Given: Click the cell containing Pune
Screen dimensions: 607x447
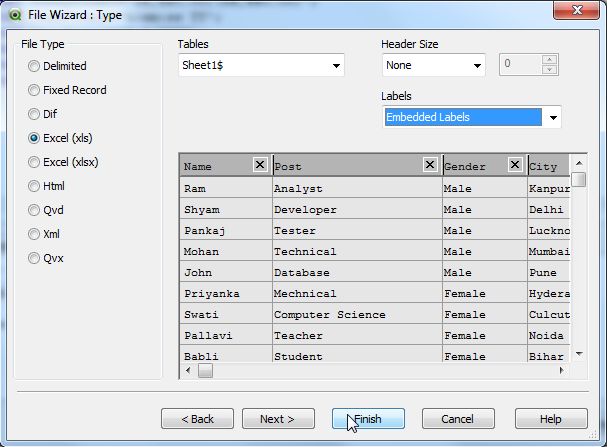Looking at the screenshot, I should click(549, 272).
